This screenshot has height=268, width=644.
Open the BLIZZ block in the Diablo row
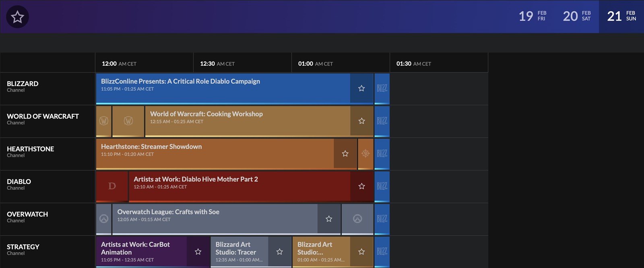tap(382, 186)
